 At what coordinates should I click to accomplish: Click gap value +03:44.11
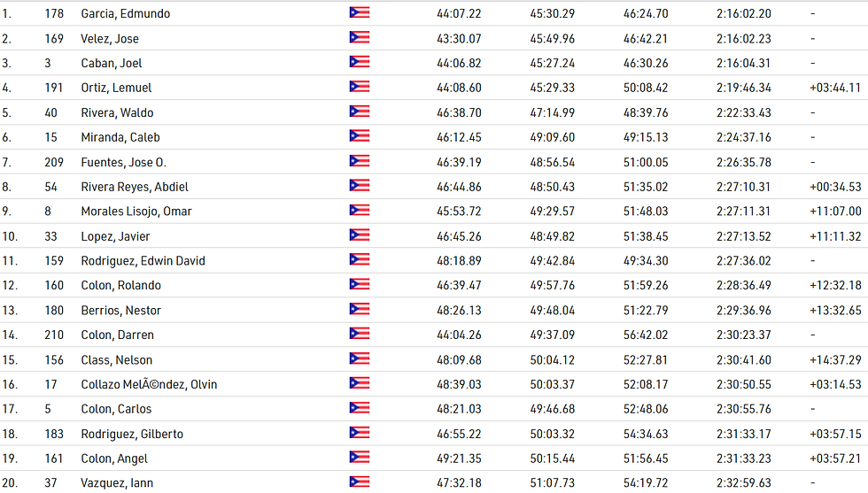[834, 88]
